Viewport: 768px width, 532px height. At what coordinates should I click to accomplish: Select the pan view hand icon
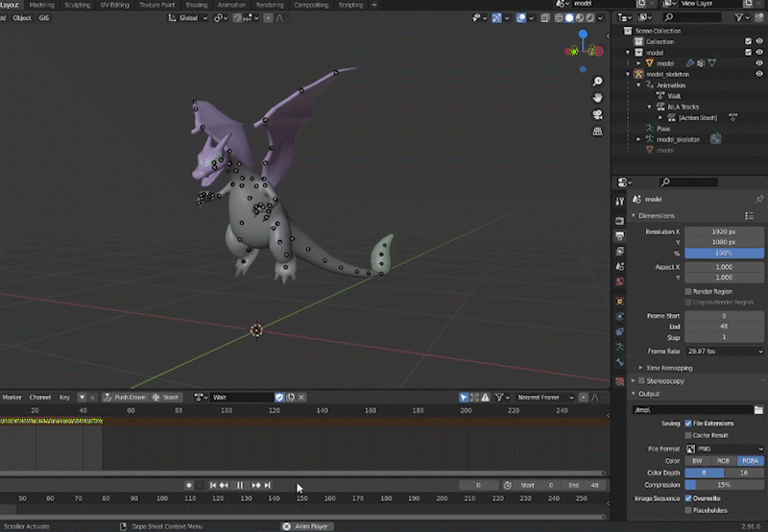click(597, 98)
